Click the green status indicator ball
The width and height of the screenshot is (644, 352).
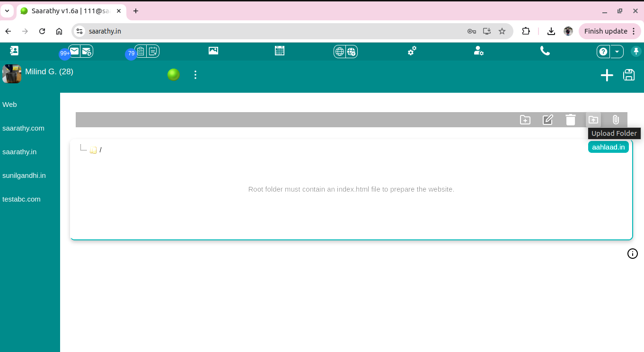click(x=173, y=74)
